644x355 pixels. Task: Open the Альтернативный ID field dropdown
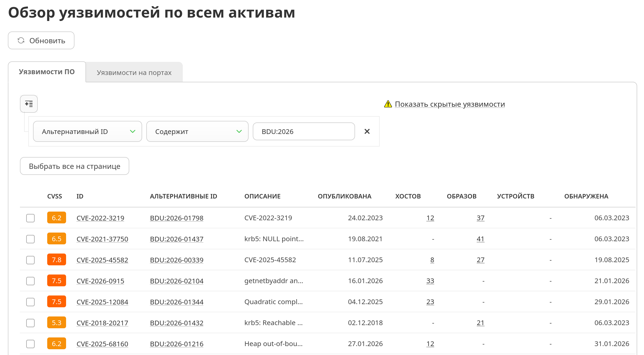click(x=87, y=131)
